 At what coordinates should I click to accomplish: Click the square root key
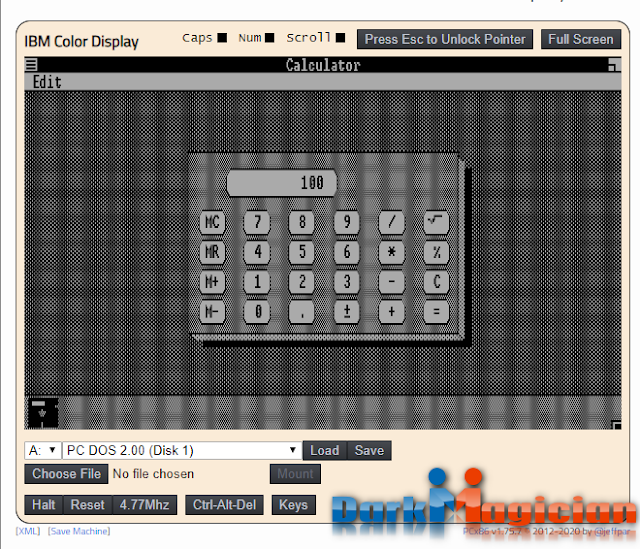tap(436, 222)
